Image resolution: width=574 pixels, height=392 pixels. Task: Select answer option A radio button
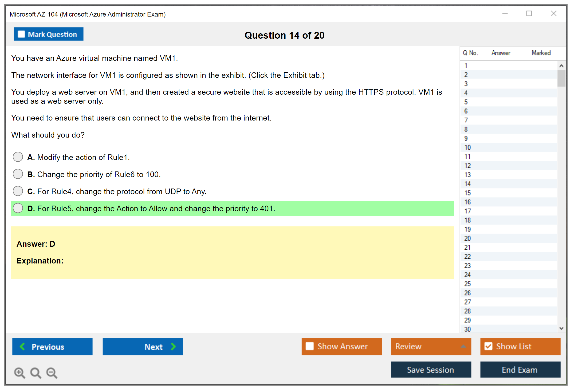coord(18,157)
